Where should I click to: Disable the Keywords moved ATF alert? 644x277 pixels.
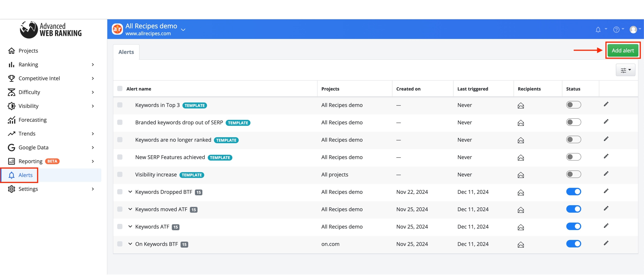click(x=574, y=209)
